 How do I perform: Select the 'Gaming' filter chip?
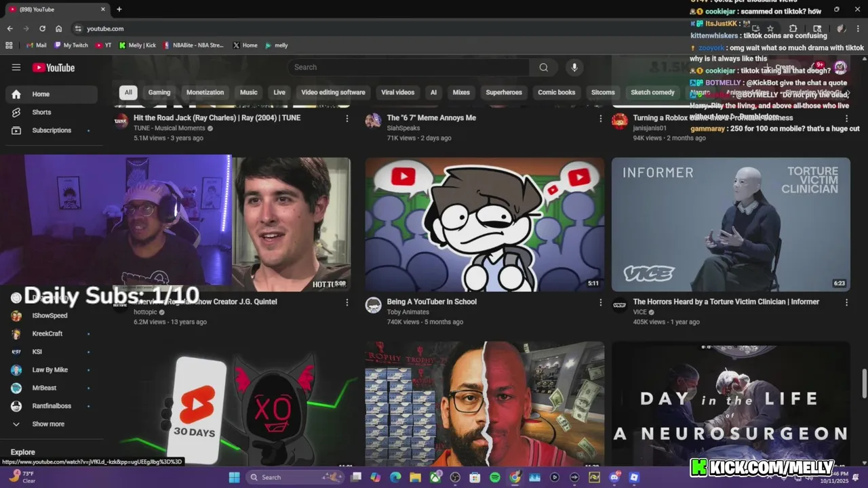point(159,93)
